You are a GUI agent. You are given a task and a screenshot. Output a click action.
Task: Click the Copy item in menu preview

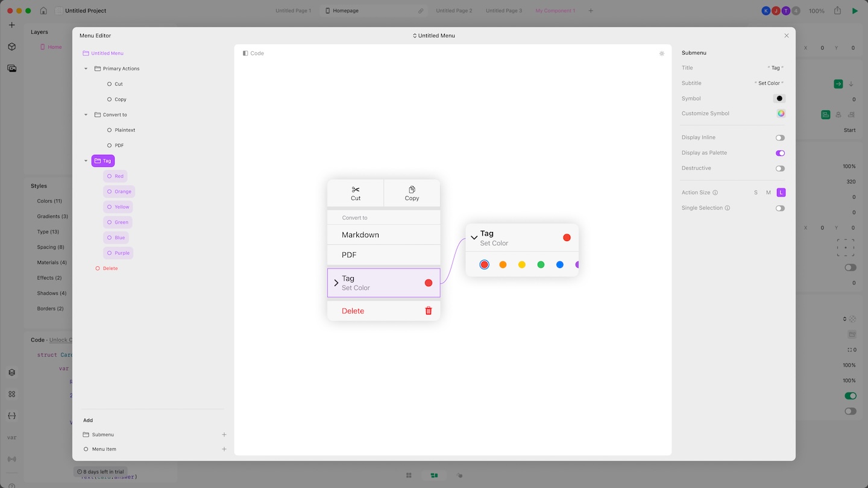[412, 193]
